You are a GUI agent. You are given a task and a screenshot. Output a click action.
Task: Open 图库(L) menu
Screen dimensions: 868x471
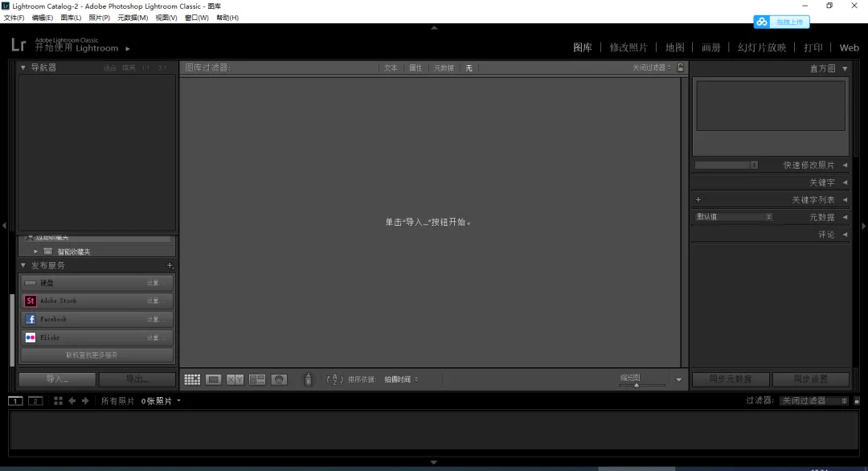[71, 18]
